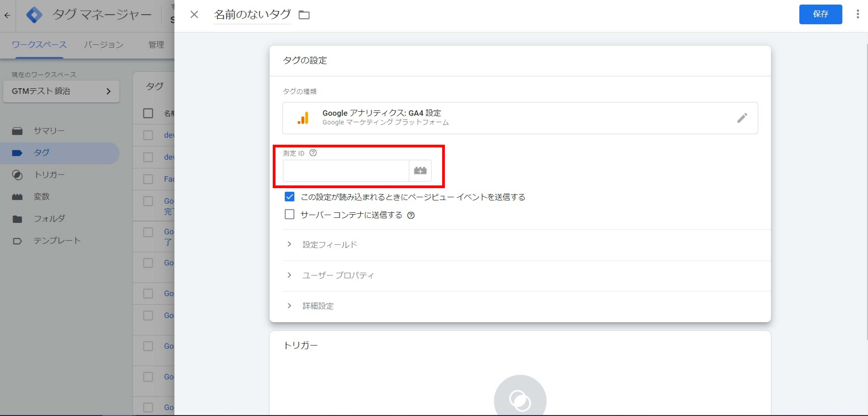Image resolution: width=868 pixels, height=416 pixels.
Task: Edit tag type with pencil icon
Action: (742, 118)
